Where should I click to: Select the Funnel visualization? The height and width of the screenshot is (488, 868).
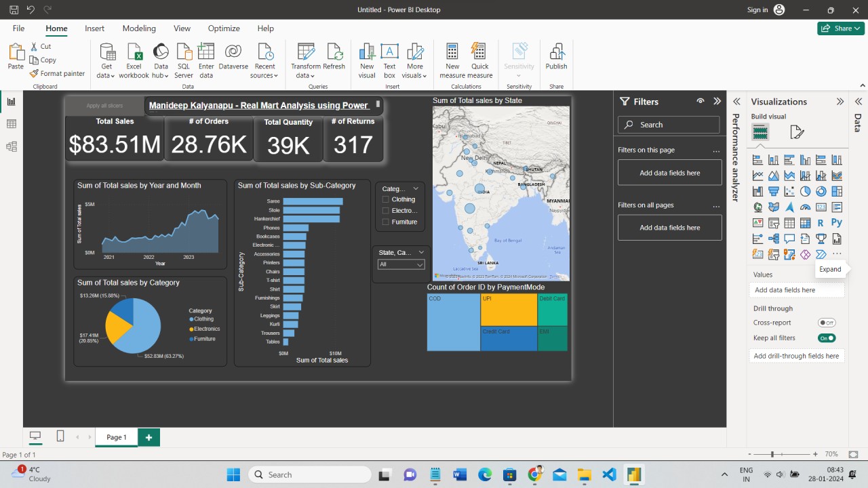(774, 192)
